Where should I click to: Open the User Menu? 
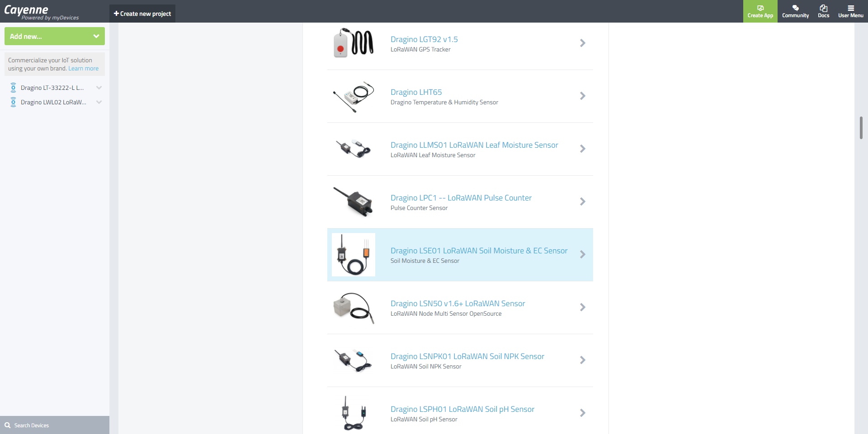click(850, 11)
